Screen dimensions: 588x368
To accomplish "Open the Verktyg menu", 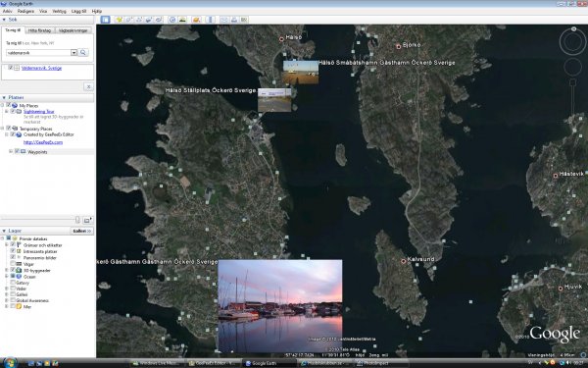I will tap(59, 11).
